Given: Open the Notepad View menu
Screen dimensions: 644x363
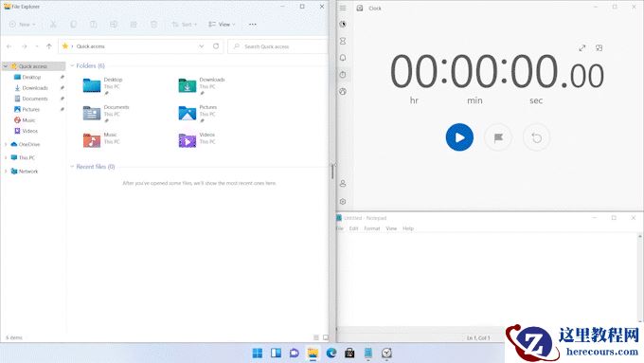Looking at the screenshot, I should [391, 228].
